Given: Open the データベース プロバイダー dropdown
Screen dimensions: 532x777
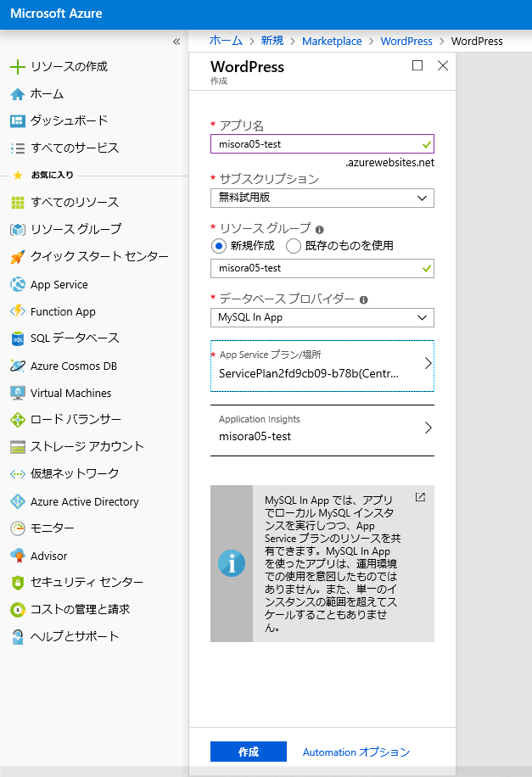Looking at the screenshot, I should 322,317.
